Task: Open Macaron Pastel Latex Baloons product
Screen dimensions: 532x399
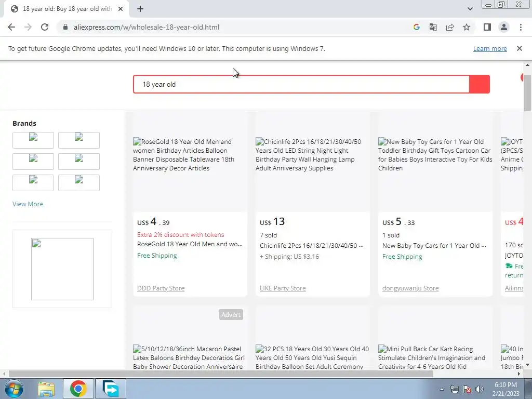Action: pos(189,357)
